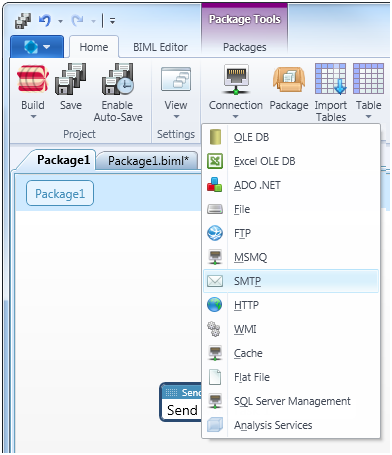Choose WMI connection from menu

tap(291, 329)
